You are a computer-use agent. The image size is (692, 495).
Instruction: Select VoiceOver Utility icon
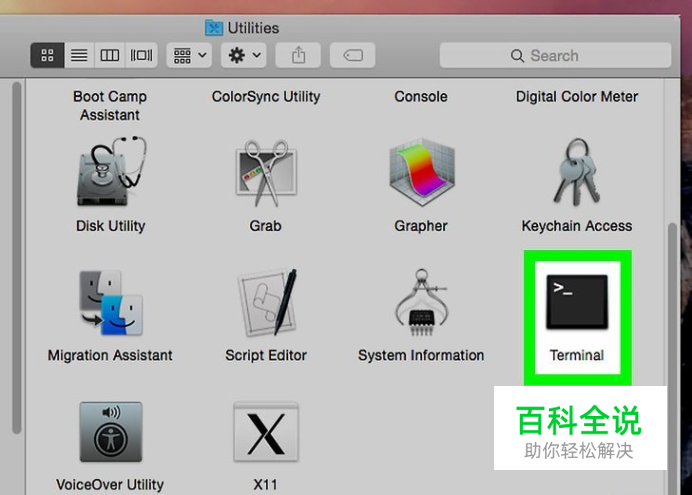(x=111, y=432)
